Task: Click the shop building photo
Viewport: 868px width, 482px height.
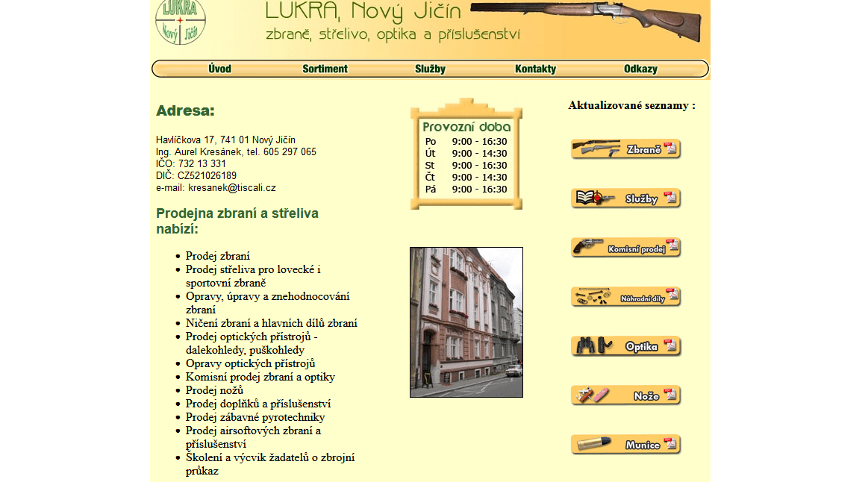Action: 466,322
